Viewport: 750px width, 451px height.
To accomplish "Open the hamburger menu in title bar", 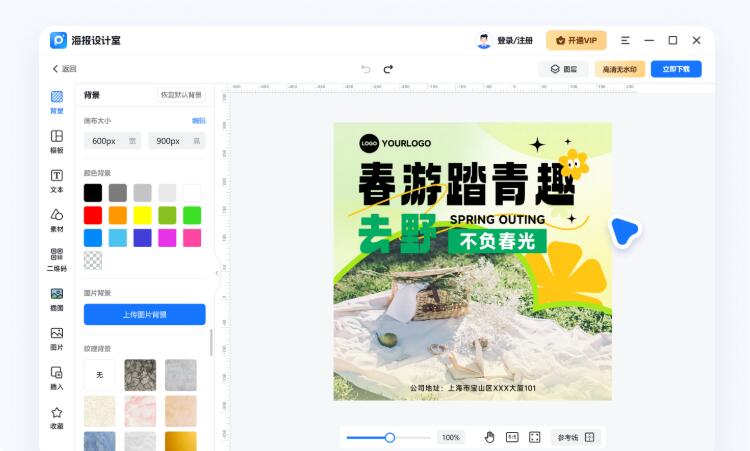I will [x=625, y=41].
